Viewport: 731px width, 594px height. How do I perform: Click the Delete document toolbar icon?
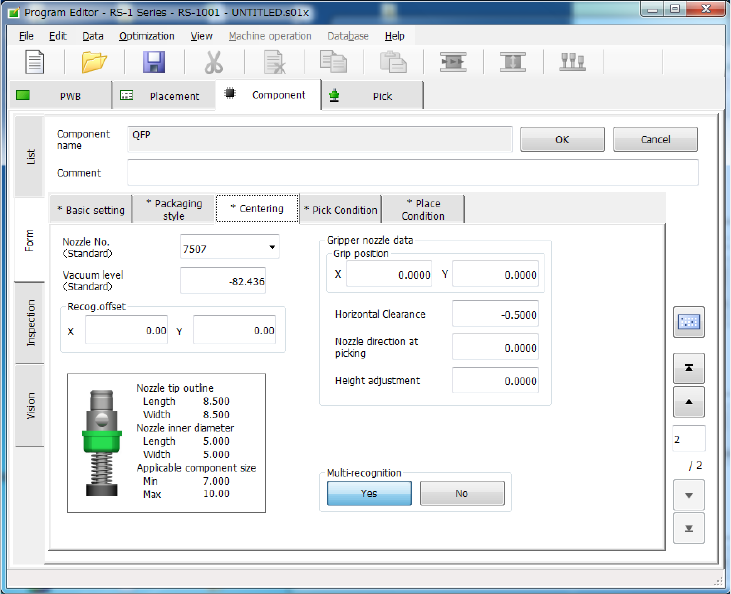click(274, 62)
